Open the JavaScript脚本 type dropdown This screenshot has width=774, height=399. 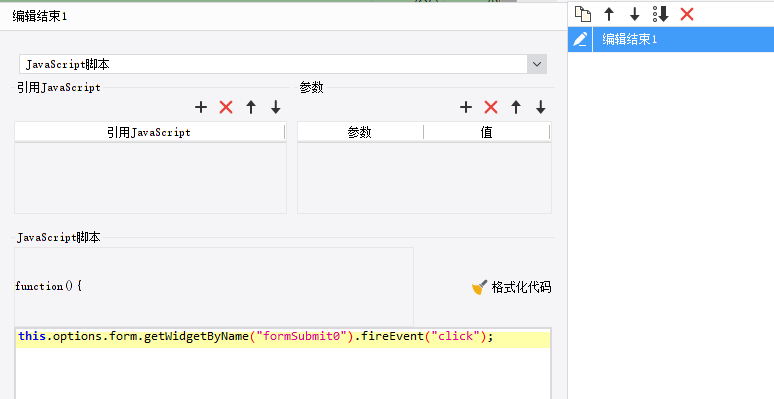pyautogui.click(x=283, y=64)
